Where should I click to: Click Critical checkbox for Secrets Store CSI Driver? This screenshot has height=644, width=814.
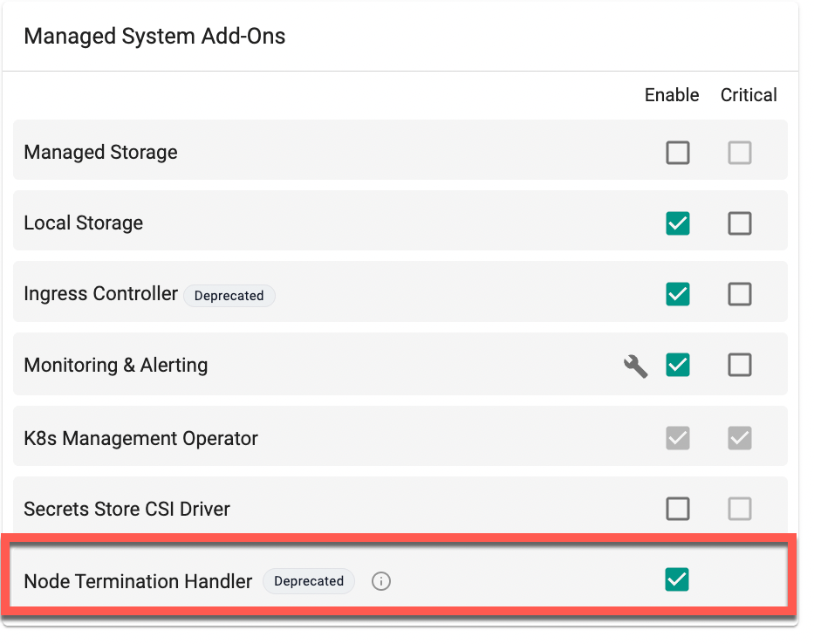pos(740,509)
